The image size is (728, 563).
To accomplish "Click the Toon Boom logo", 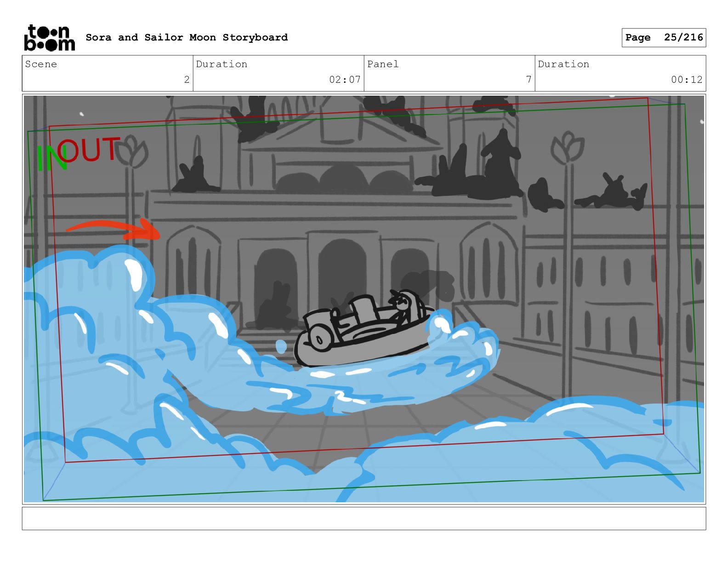I will 49,37.
